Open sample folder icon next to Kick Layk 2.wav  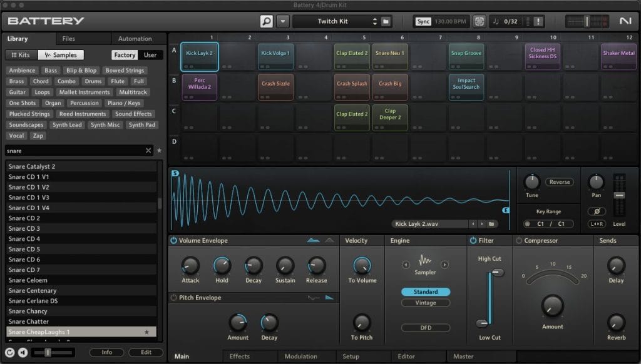(492, 224)
